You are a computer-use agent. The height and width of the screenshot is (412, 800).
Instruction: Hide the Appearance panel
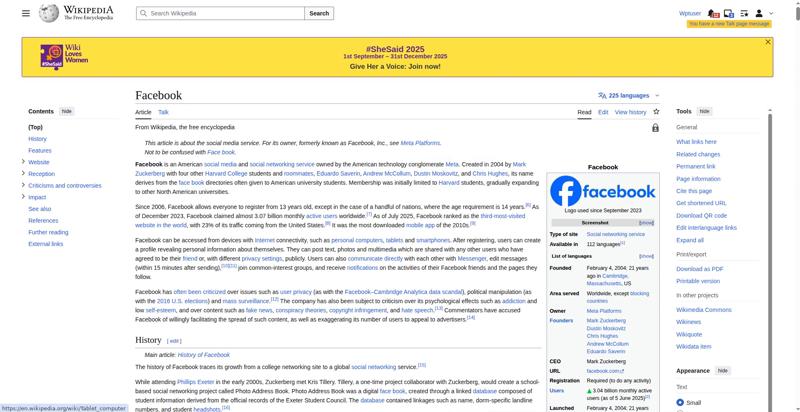click(x=724, y=370)
